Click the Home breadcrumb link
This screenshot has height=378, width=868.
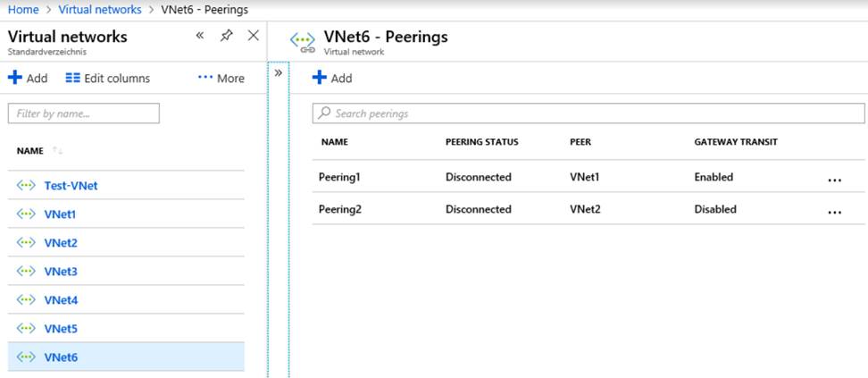point(23,10)
